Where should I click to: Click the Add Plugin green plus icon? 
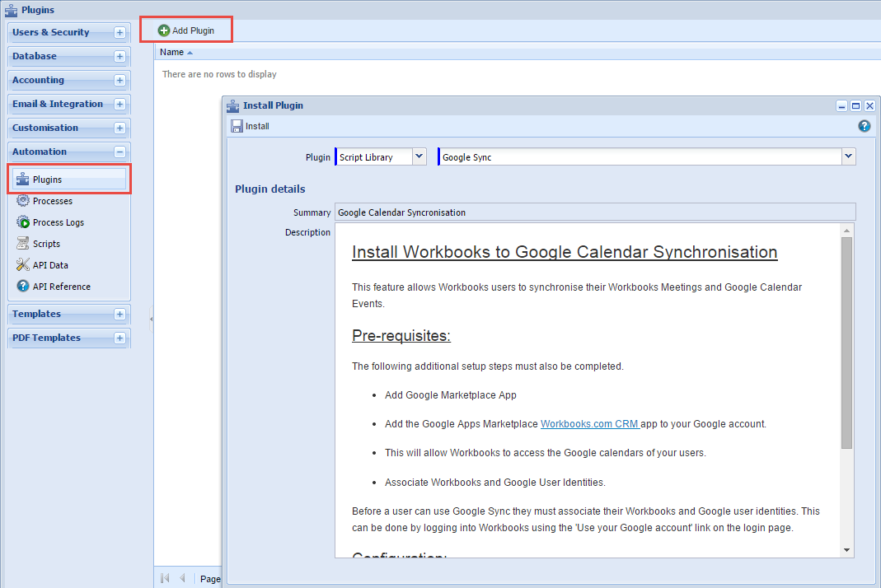pos(163,30)
